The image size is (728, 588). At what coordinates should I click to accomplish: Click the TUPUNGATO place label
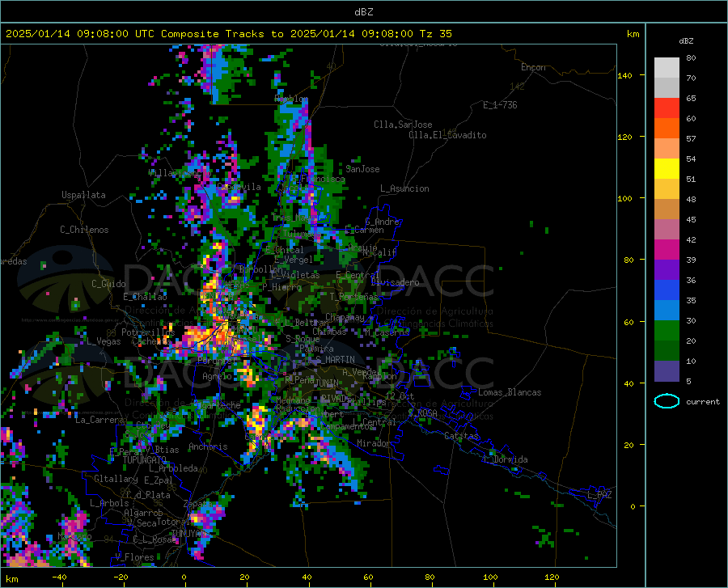145,459
